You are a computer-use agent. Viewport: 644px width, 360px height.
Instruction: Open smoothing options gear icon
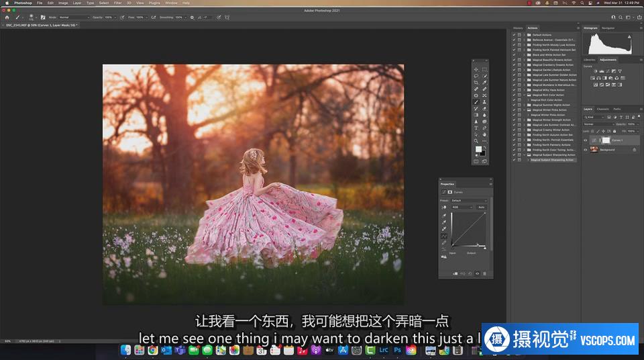(x=192, y=17)
